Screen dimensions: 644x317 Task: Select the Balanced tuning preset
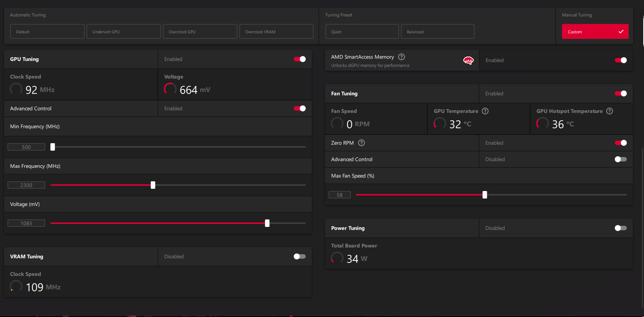point(438,31)
